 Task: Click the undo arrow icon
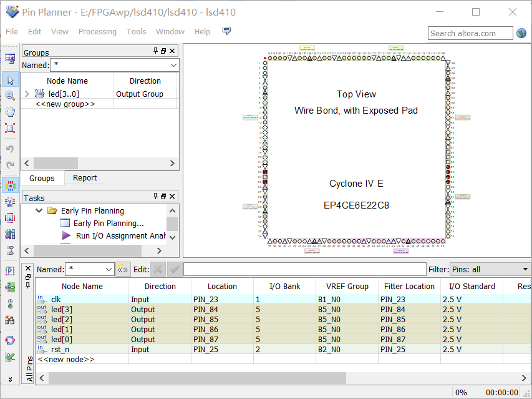[x=10, y=149]
